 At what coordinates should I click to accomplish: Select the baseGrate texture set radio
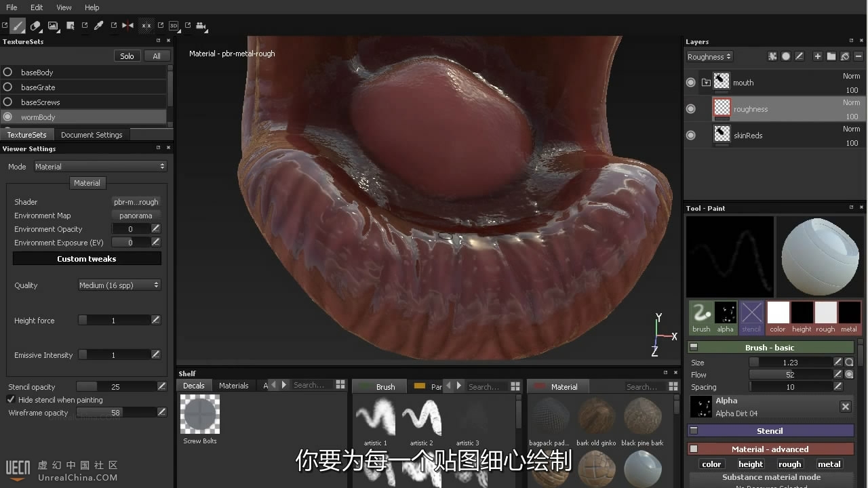(7, 87)
